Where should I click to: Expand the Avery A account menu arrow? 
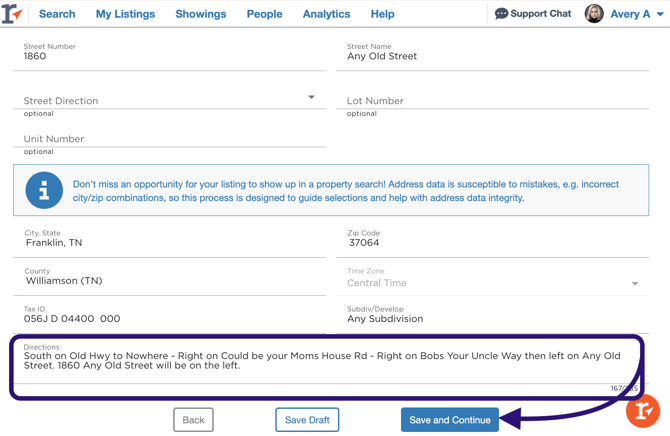pyautogui.click(x=660, y=15)
